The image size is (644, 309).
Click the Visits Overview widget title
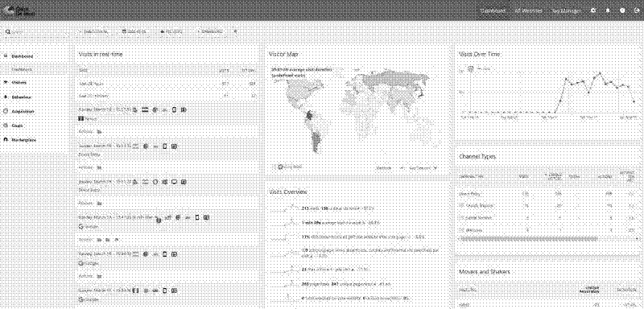tap(288, 192)
